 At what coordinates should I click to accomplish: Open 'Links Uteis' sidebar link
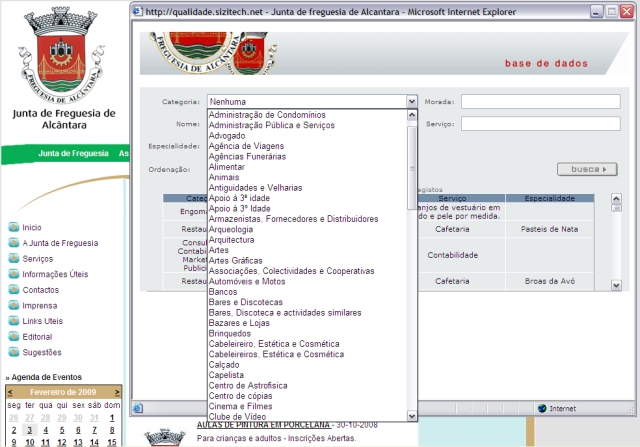42,321
